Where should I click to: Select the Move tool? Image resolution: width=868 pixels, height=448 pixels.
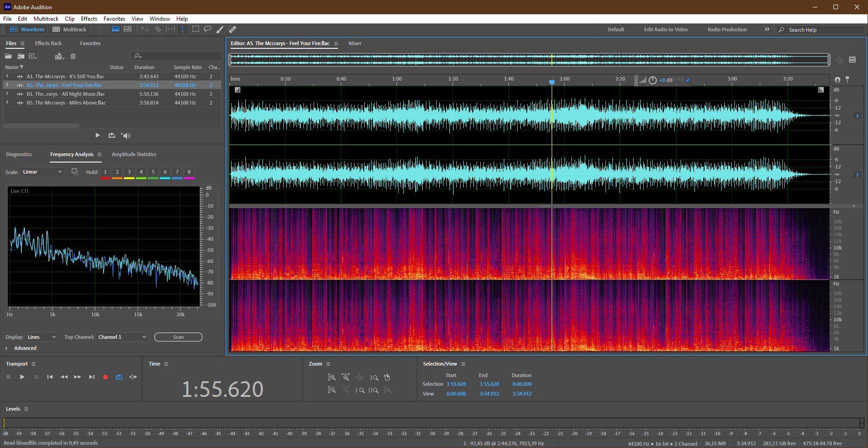click(x=145, y=29)
